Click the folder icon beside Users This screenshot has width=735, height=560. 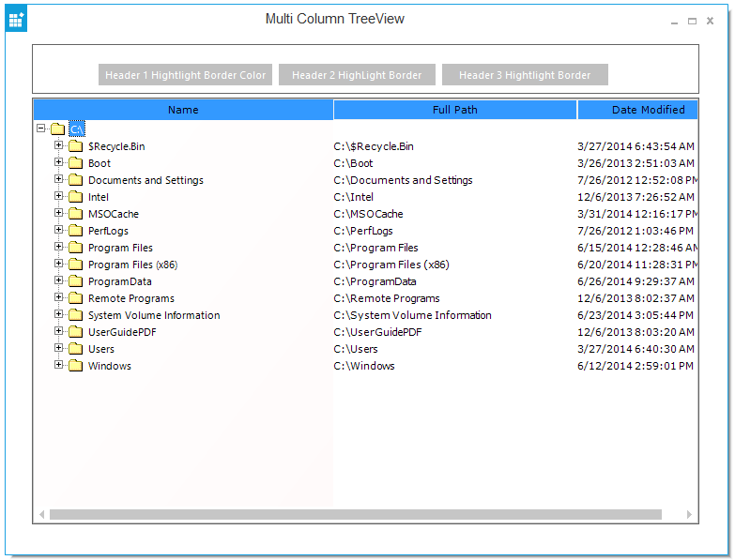coord(75,349)
